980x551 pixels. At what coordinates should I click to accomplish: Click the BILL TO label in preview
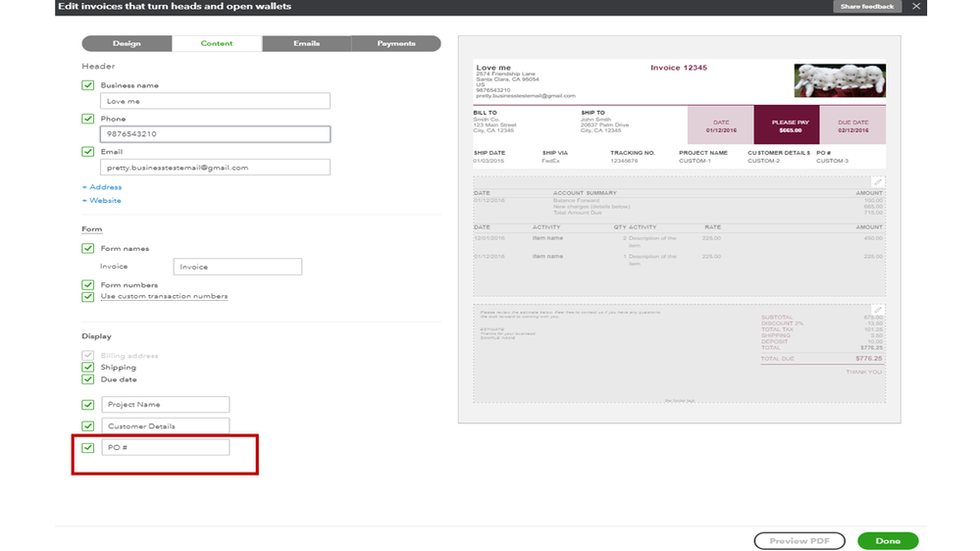[485, 113]
